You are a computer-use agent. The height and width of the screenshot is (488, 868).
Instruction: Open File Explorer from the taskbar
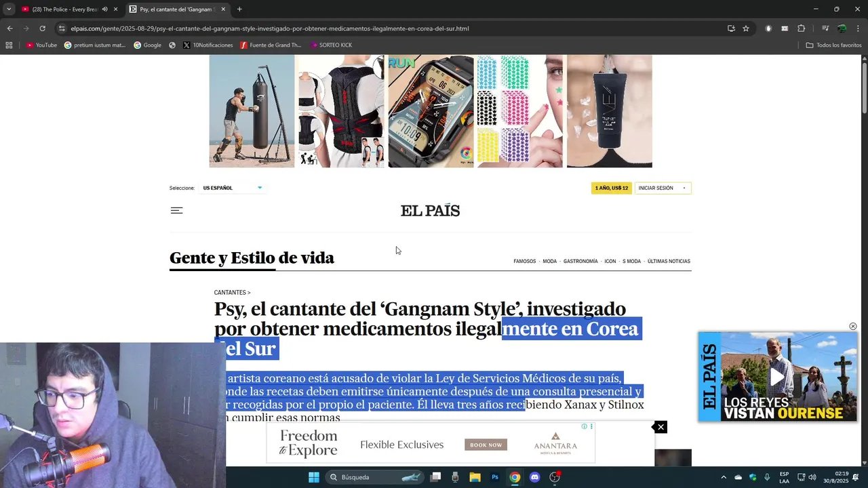tap(475, 477)
